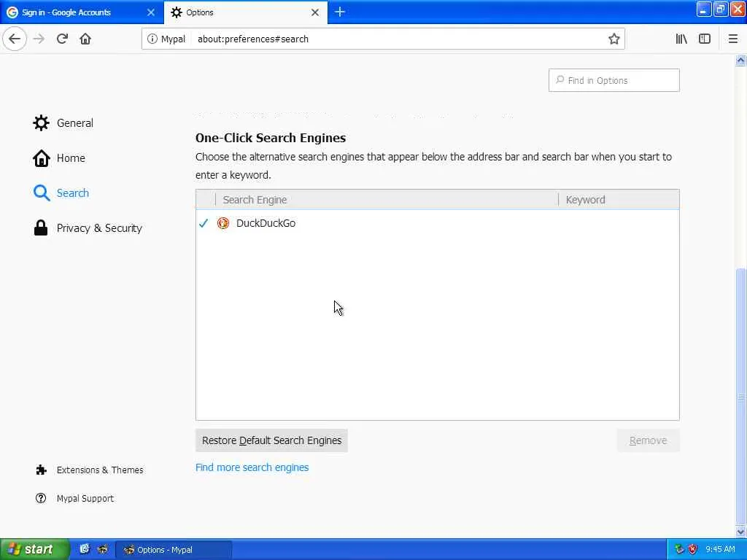Open the General preferences category

tap(63, 122)
